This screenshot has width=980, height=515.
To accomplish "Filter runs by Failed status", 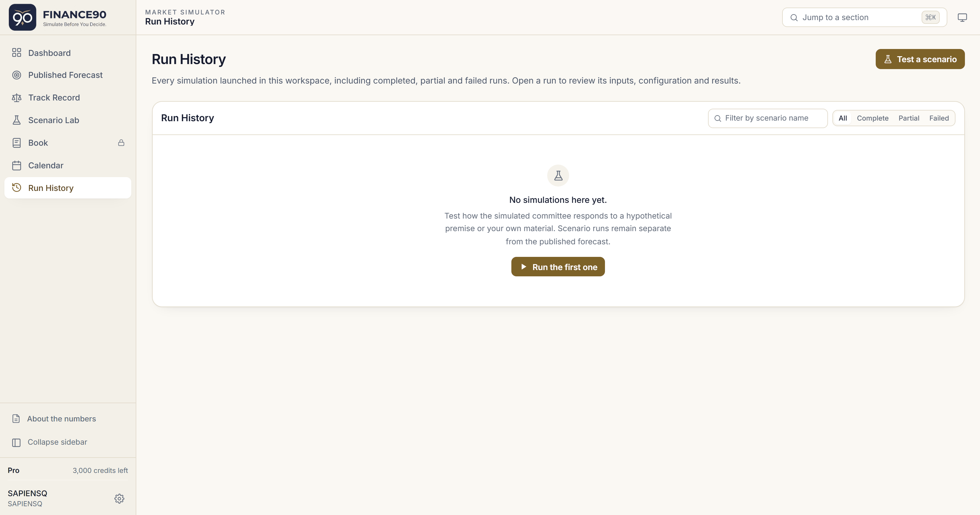I will 939,118.
